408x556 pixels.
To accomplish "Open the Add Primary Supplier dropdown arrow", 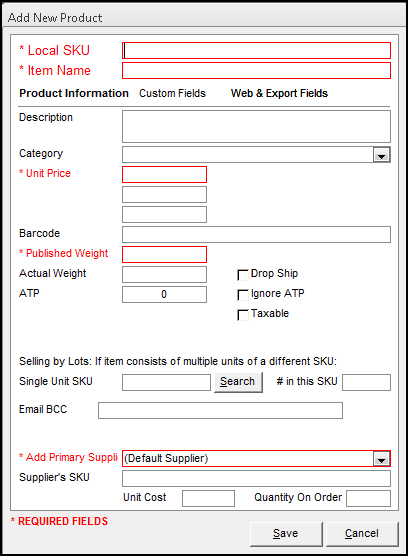I will [381, 459].
